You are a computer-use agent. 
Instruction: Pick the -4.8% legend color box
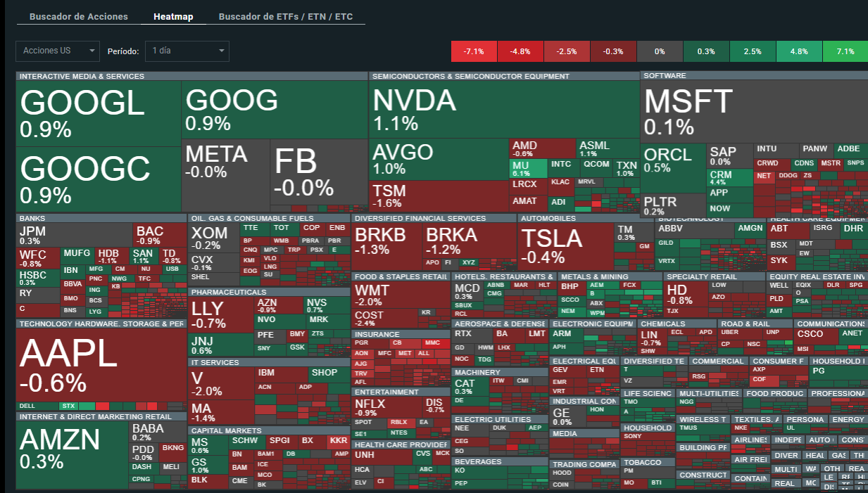pyautogui.click(x=520, y=51)
